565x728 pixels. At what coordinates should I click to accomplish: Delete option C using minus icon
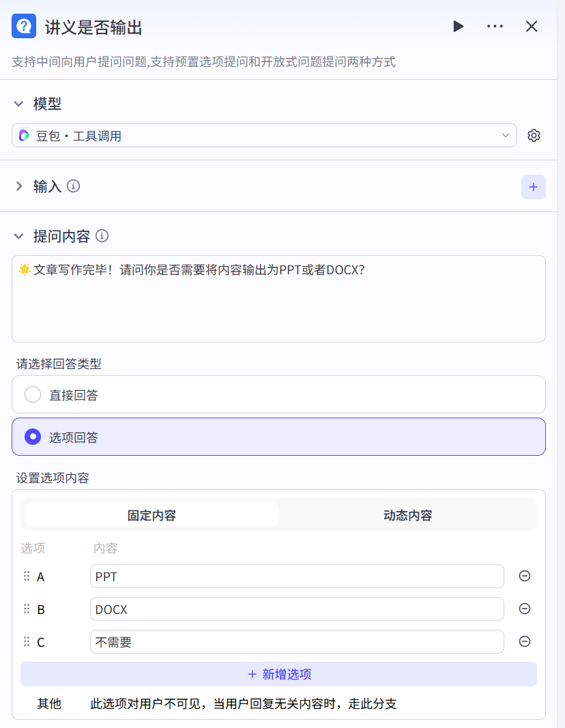[x=524, y=641]
